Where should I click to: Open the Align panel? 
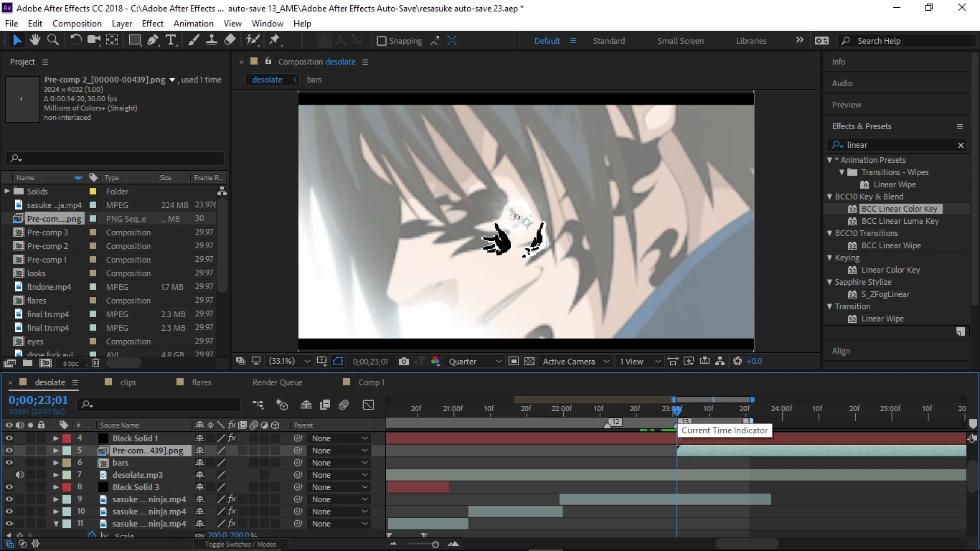(842, 351)
